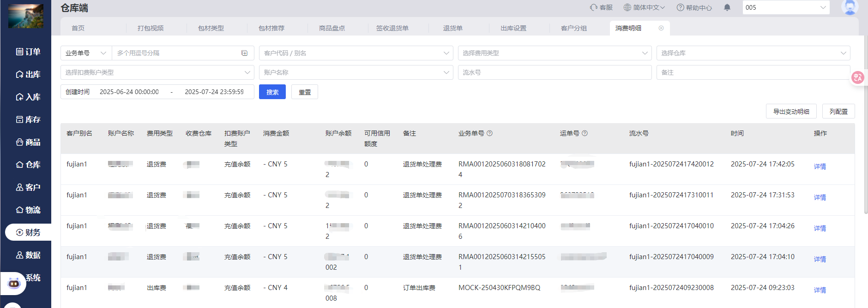Viewport: 868px width, 308px height.
Task: Click the help icon beside 业务单号 column
Action: click(490, 133)
